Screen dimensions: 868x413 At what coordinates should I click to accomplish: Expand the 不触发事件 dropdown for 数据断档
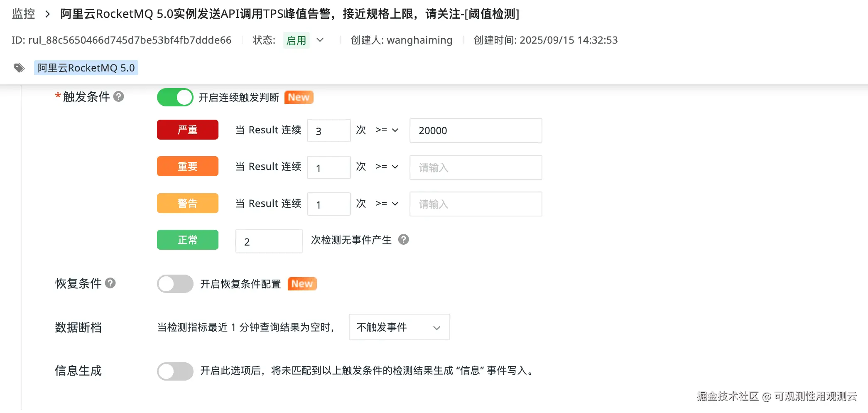pos(399,327)
